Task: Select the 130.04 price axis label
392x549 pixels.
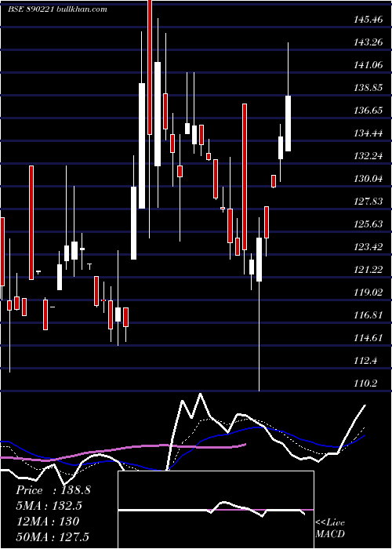Action: pos(368,179)
